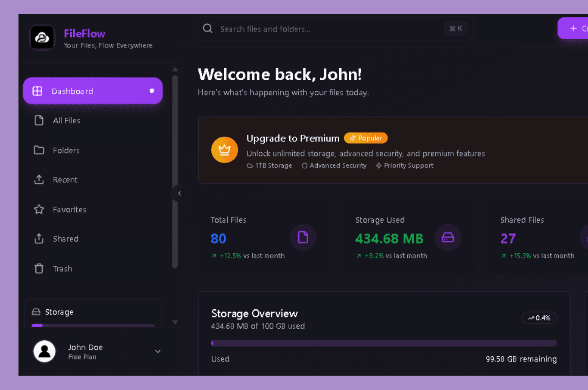The height and width of the screenshot is (390, 588).
Task: Click the sidebar Storage usage bar
Action: tap(93, 325)
